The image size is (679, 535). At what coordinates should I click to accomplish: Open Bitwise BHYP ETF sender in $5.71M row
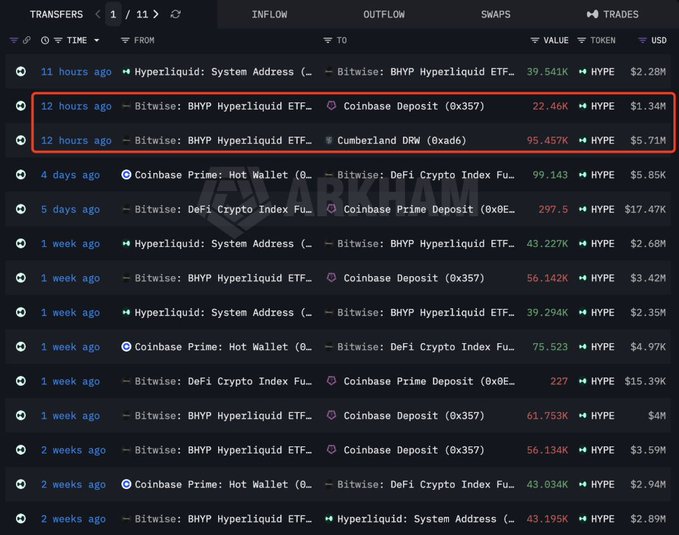coord(223,141)
